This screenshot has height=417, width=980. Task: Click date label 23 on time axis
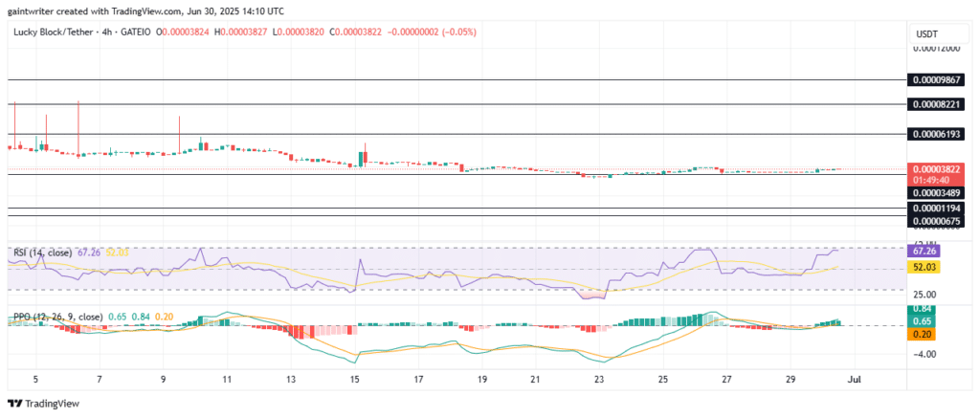[x=599, y=379]
